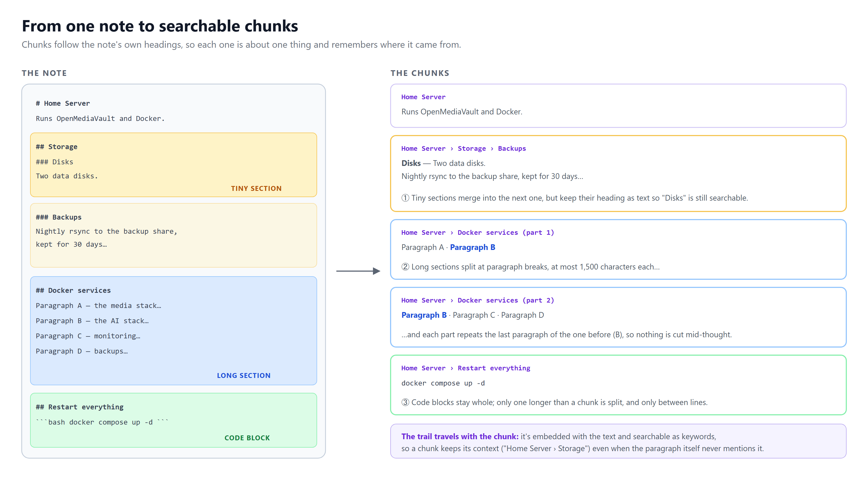Click 'Paragraph D — backups…'
Image resolution: width=868 pixels, height=488 pixels.
click(82, 351)
